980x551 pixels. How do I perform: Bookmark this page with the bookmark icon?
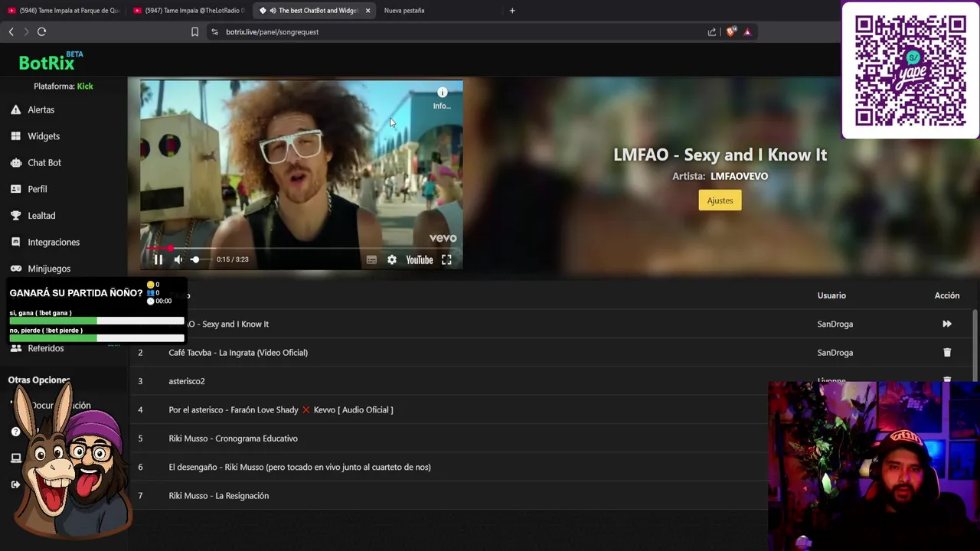(194, 31)
